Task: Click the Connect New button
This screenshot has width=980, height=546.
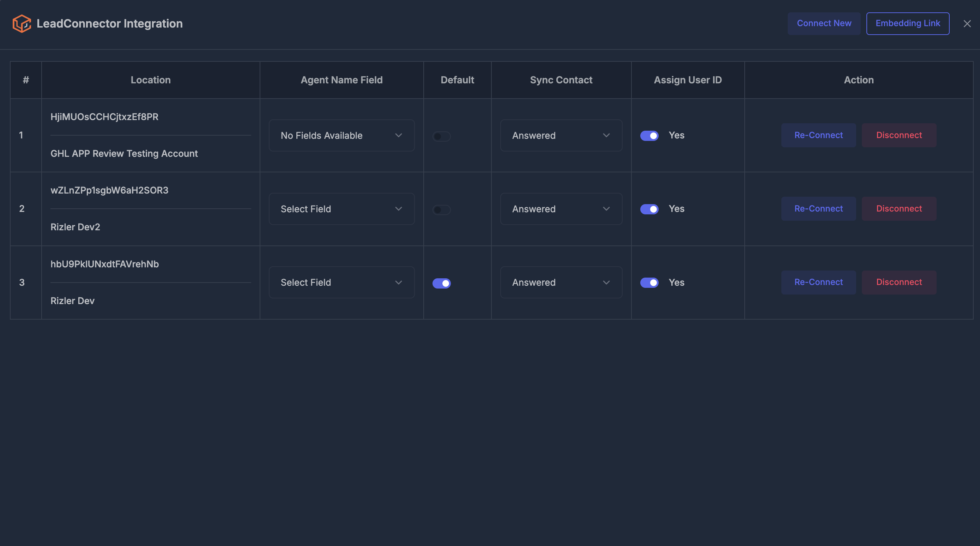Action: click(x=824, y=24)
